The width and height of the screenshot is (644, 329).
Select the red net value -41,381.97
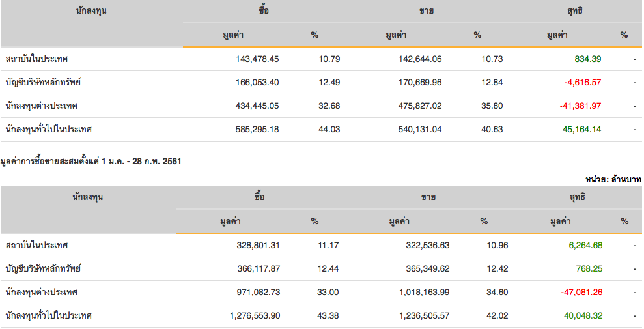click(x=580, y=106)
